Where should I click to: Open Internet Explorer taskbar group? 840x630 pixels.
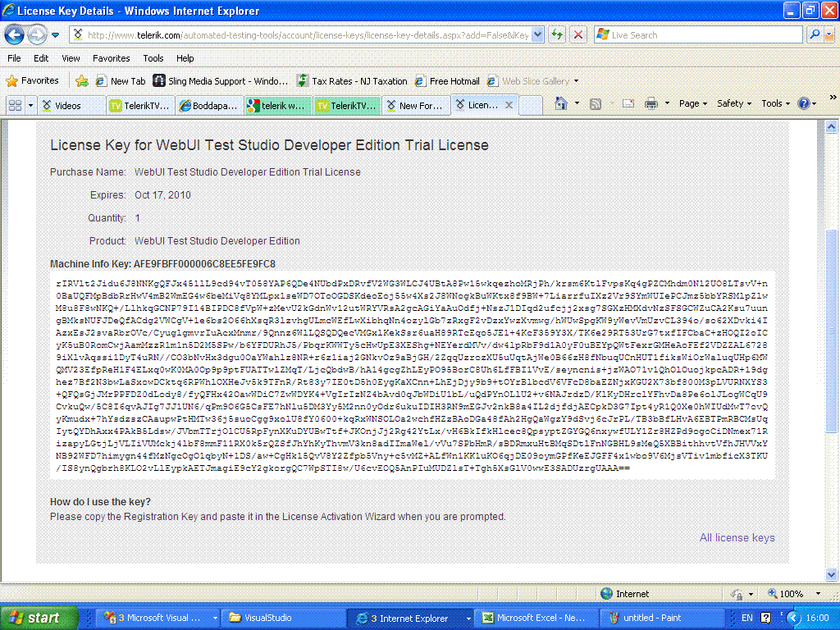pyautogui.click(x=410, y=619)
